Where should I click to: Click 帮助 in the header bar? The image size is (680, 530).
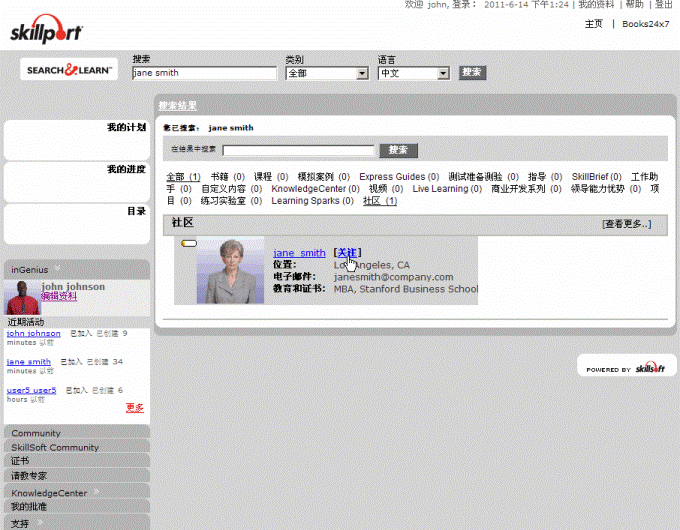(x=634, y=5)
